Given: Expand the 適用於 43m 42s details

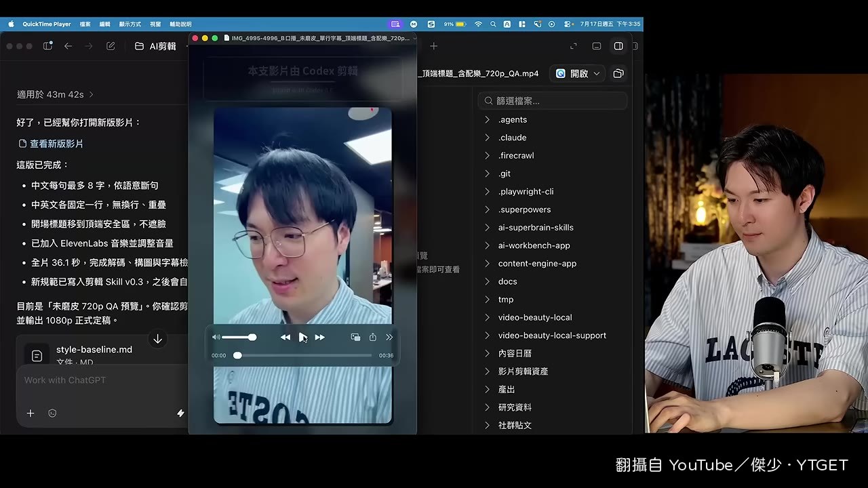Looking at the screenshot, I should pyautogui.click(x=55, y=94).
